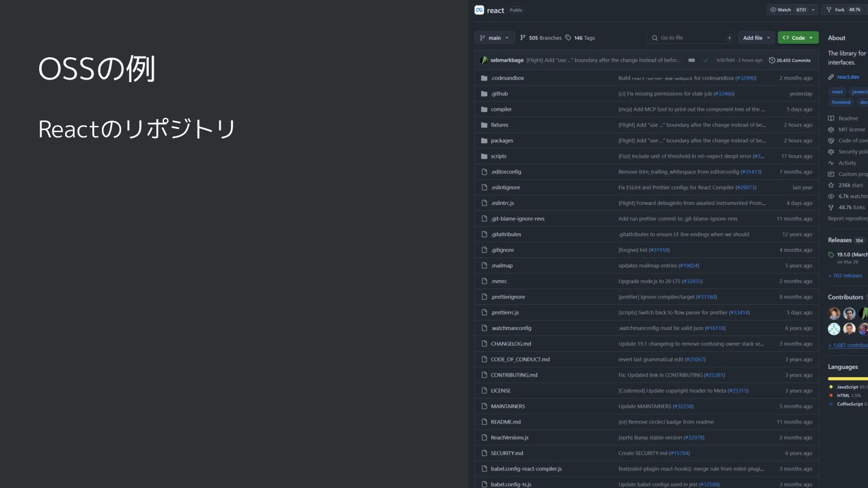Click the tag icon next to 146 Tags
868x488 pixels.
click(568, 38)
